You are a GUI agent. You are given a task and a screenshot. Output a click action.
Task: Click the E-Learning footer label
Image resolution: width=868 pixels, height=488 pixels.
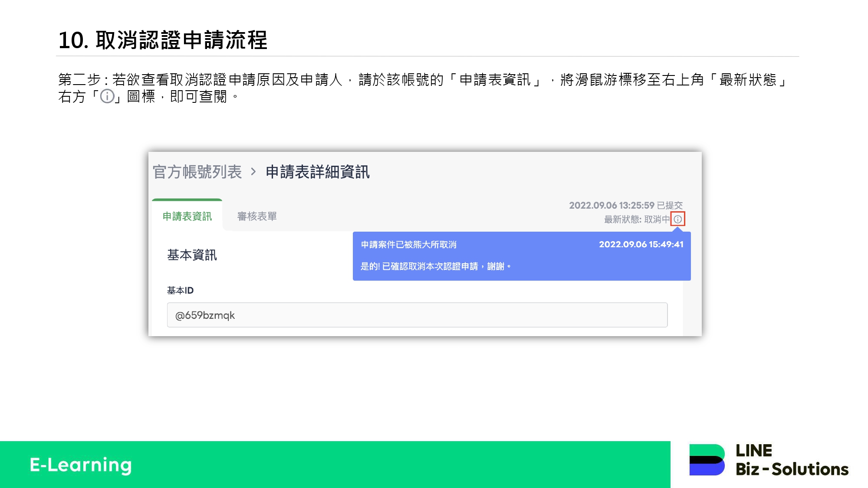click(81, 465)
